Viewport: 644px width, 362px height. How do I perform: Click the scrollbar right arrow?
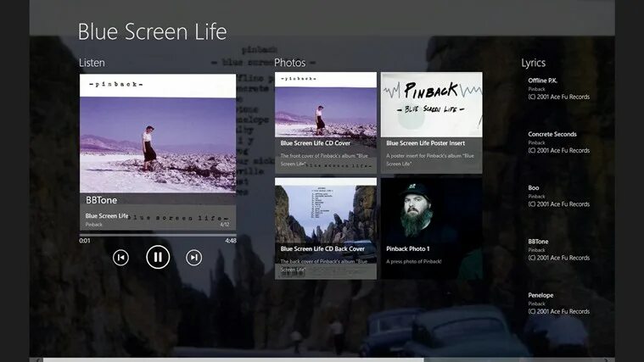tap(606, 360)
